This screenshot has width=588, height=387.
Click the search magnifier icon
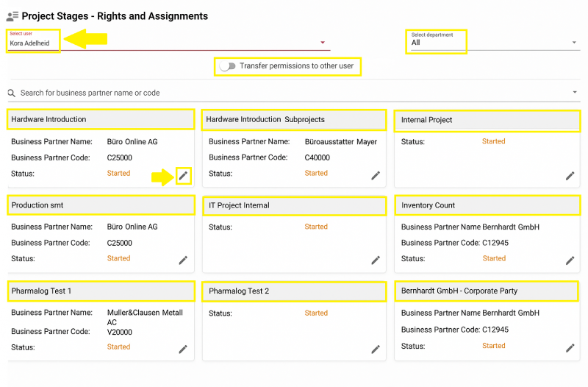[x=12, y=93]
